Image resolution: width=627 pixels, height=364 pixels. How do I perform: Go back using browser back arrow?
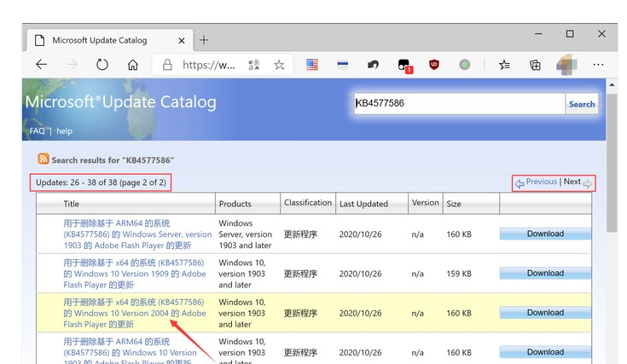tap(42, 64)
